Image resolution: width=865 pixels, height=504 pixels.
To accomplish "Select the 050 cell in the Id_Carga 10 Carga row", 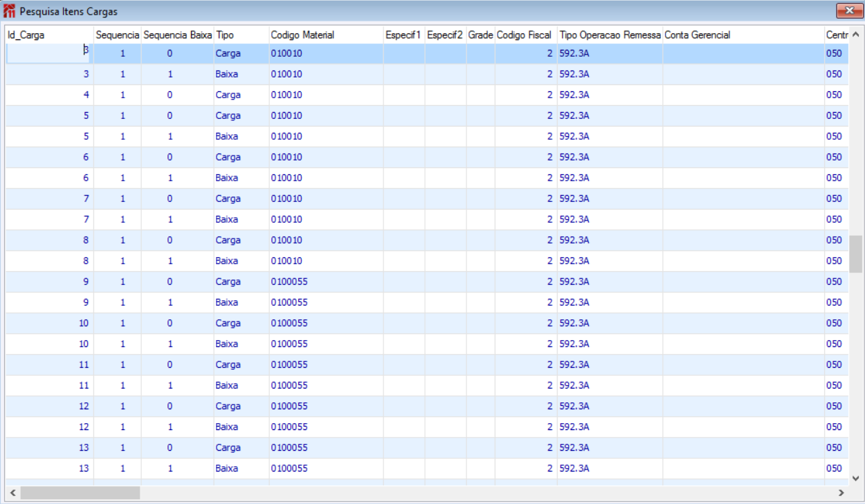I will (x=837, y=323).
